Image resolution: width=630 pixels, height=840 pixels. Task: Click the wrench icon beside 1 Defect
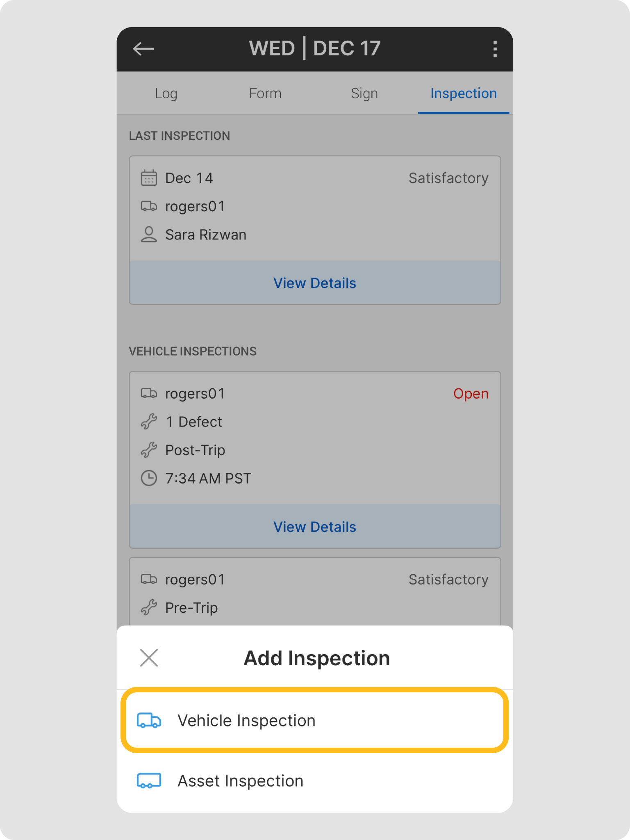[149, 422]
